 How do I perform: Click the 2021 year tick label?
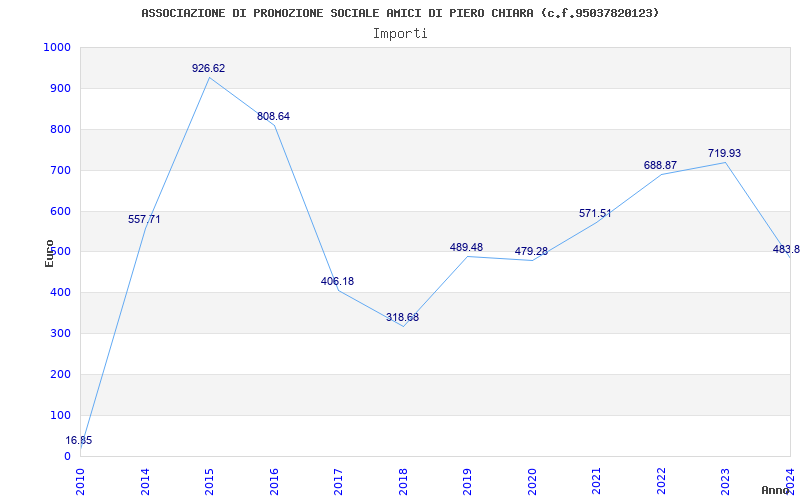tap(596, 482)
